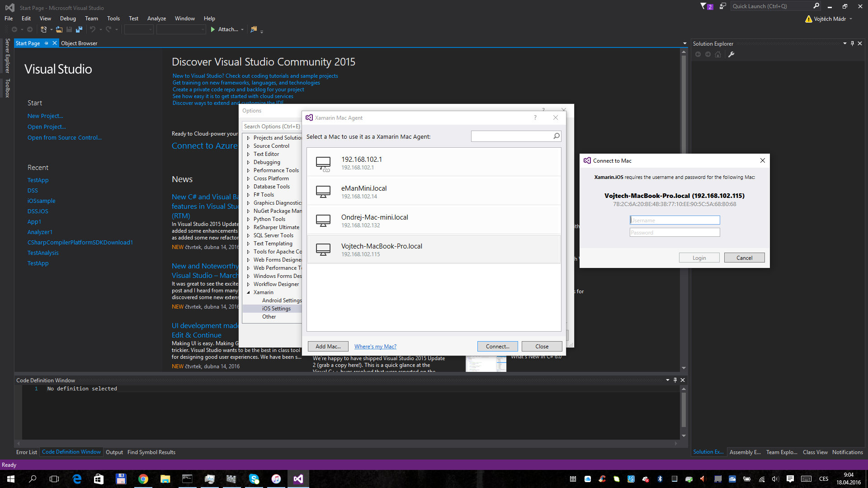This screenshot has height=488, width=868.
Task: Click the Login button in Connect to Mac
Action: [x=699, y=258]
